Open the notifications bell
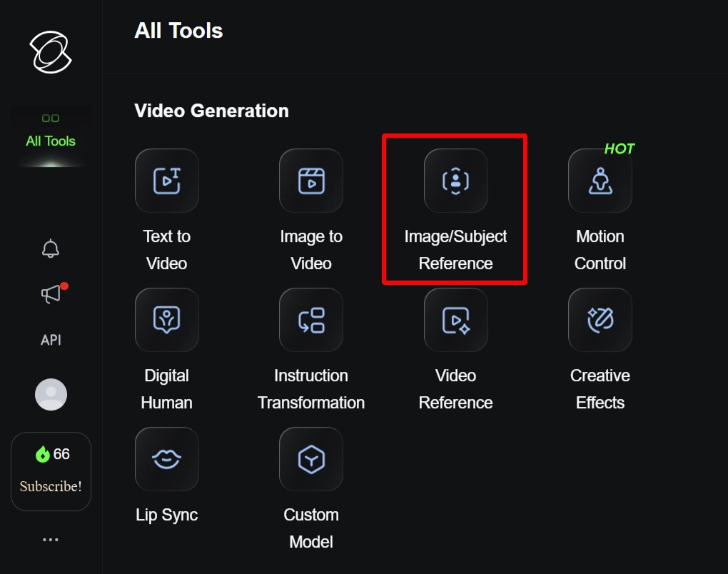 (x=51, y=249)
